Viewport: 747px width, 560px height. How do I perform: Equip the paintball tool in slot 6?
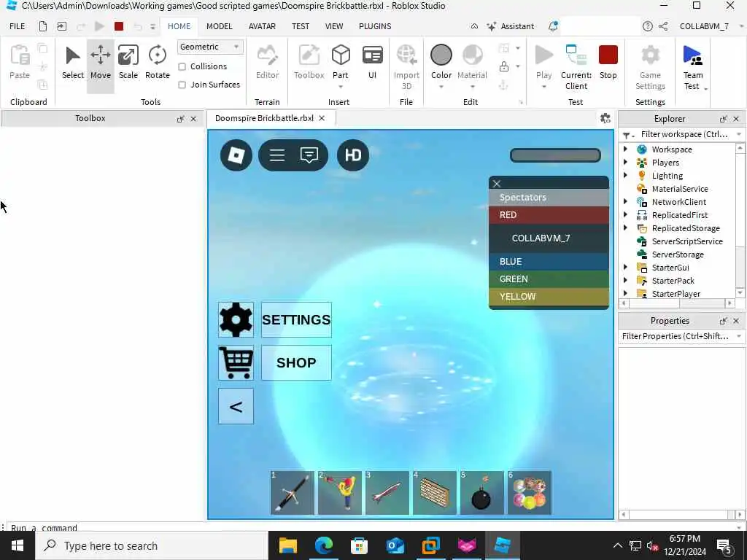tap(530, 493)
